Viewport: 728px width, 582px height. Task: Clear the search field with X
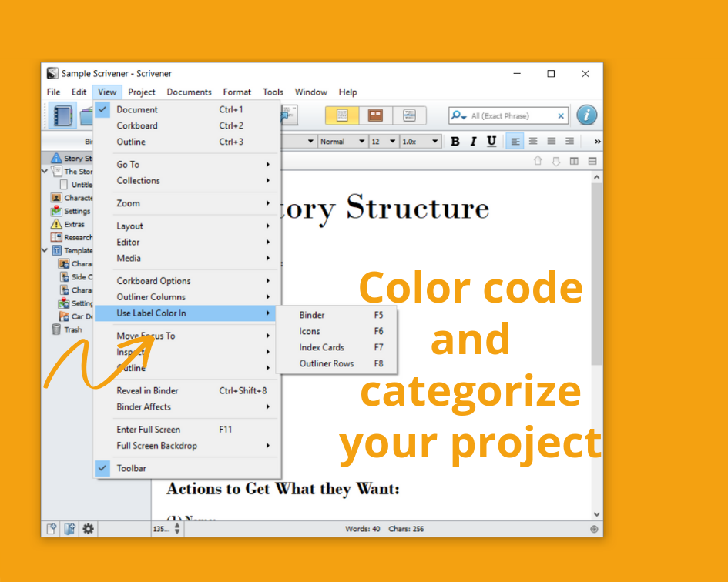tap(561, 116)
